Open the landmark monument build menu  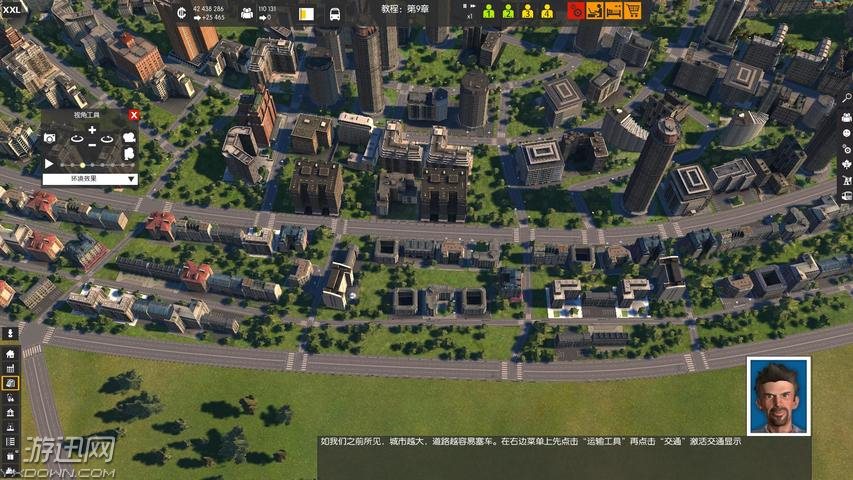(x=10, y=428)
